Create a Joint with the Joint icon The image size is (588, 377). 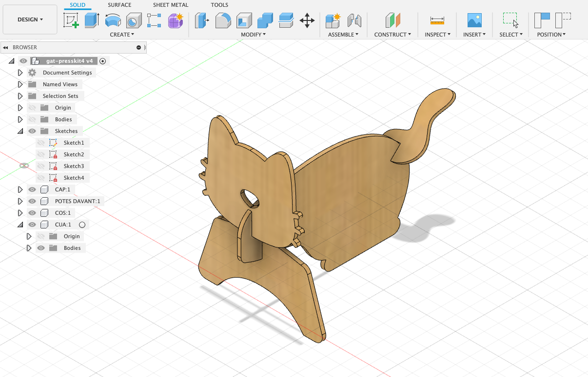click(x=354, y=20)
